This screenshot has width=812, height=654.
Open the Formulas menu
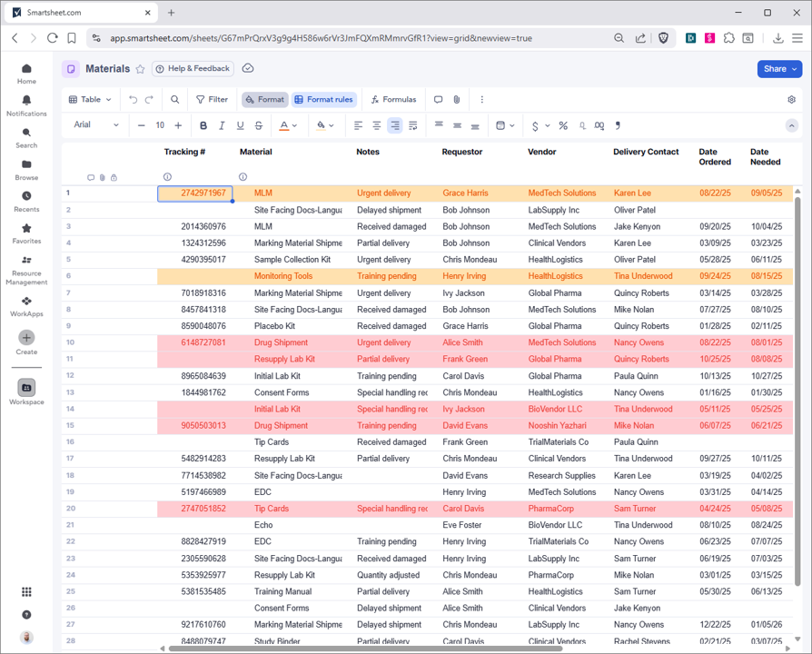[393, 100]
